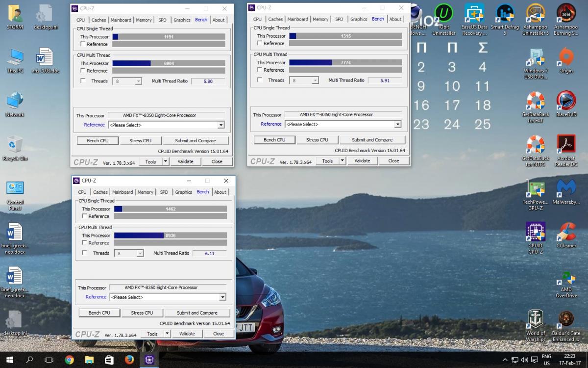
Task: Enable Threads checkbox in the 5.80-ratio window
Action: (83, 81)
